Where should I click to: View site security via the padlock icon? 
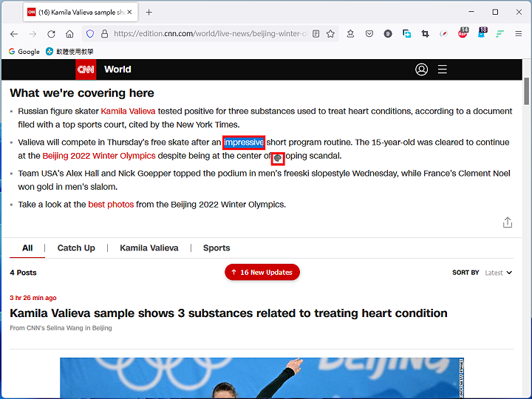point(104,33)
